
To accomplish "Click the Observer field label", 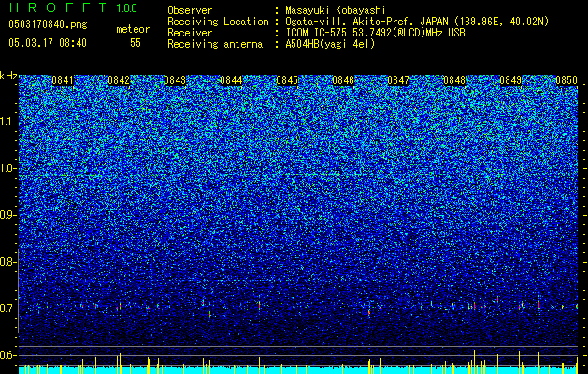I will (x=190, y=10).
